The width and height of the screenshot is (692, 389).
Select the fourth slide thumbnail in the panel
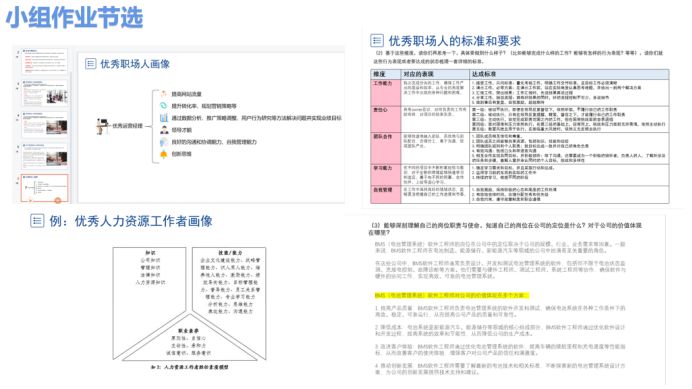pos(45,155)
